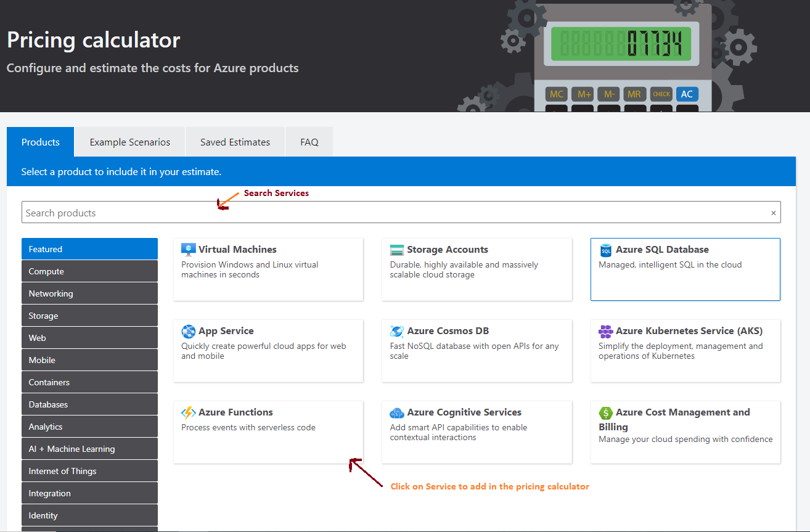The image size is (810, 532).
Task: Add Azure Cost Management and Billing card
Action: 685,432
